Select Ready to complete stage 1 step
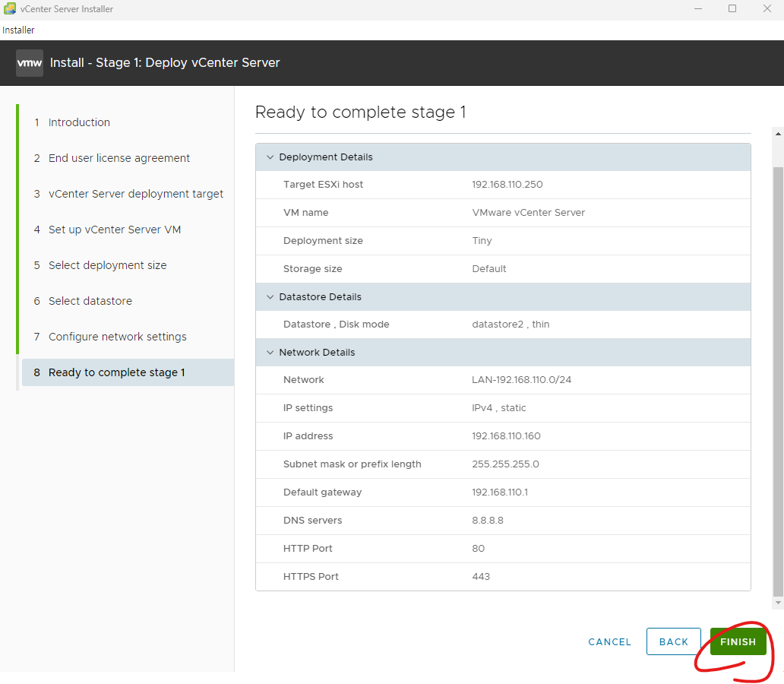This screenshot has height=684, width=784. [128, 372]
